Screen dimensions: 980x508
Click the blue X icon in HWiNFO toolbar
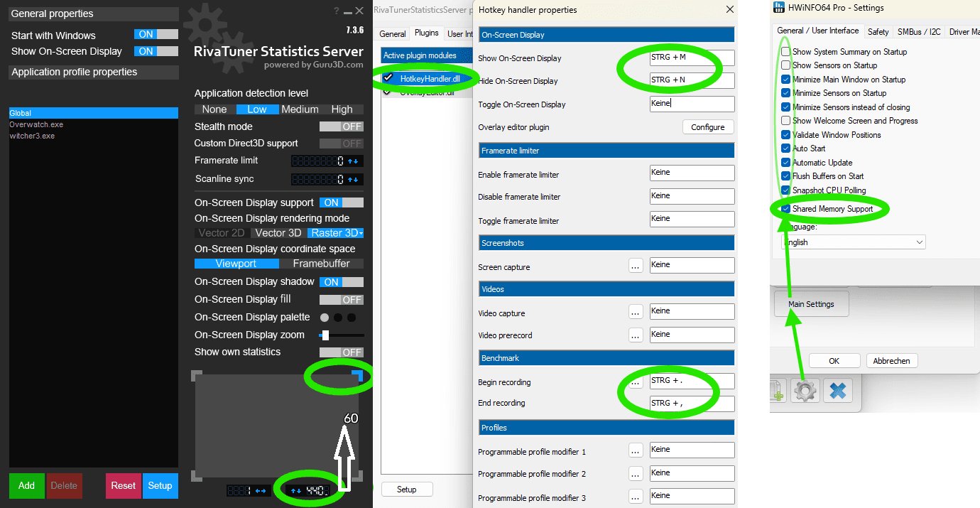tap(838, 391)
